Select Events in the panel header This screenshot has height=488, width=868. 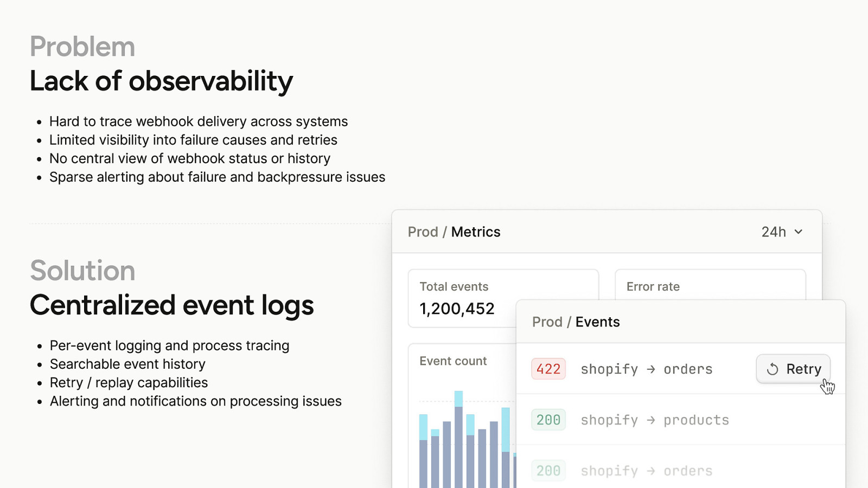click(597, 322)
